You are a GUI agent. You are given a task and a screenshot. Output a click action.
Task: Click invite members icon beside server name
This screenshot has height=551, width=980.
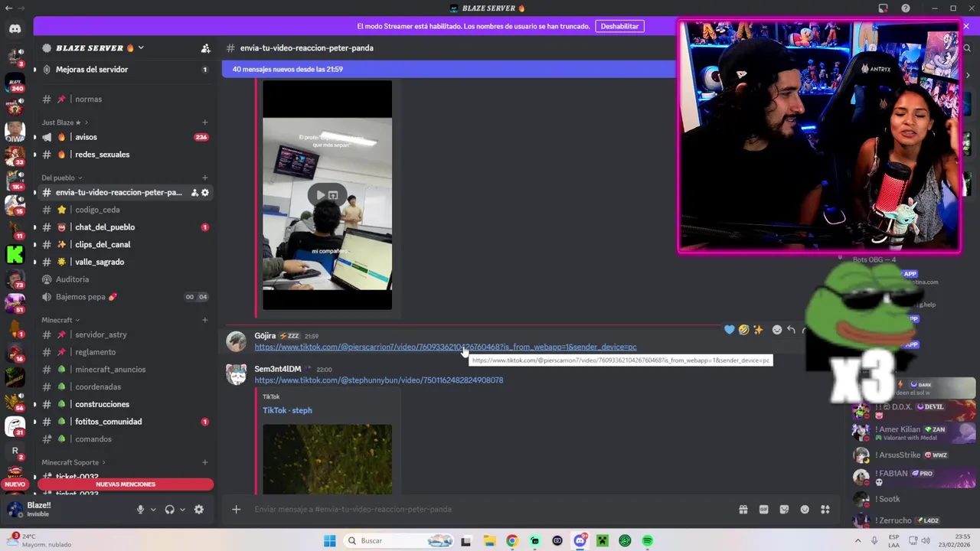(205, 48)
